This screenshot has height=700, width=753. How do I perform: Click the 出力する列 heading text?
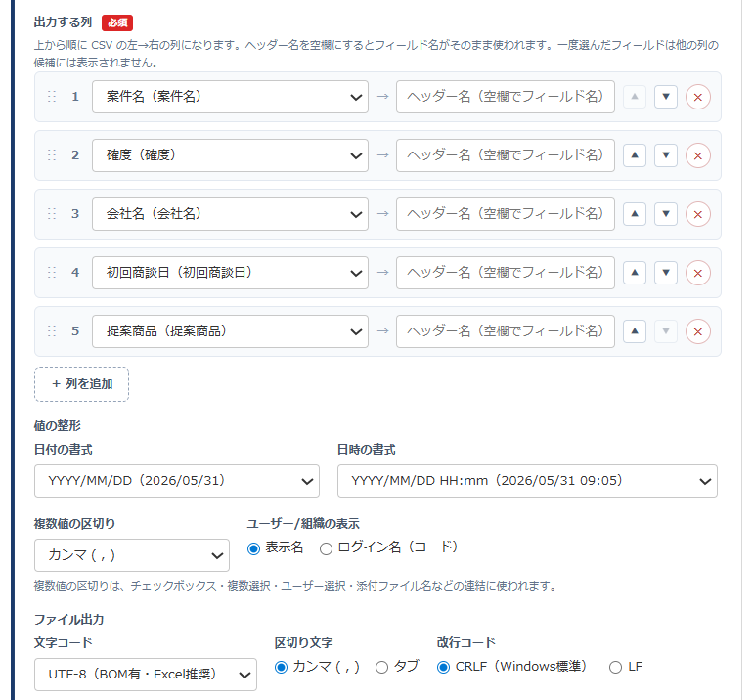point(63,22)
